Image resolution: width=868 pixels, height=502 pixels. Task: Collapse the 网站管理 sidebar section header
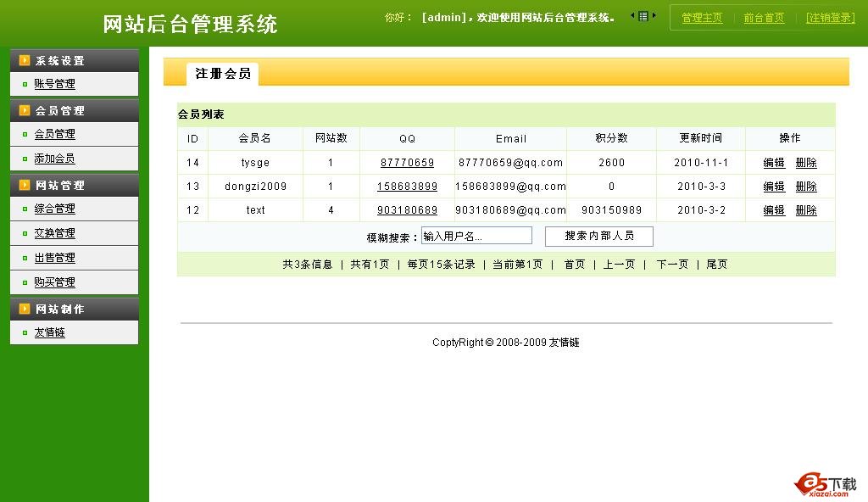pos(75,185)
